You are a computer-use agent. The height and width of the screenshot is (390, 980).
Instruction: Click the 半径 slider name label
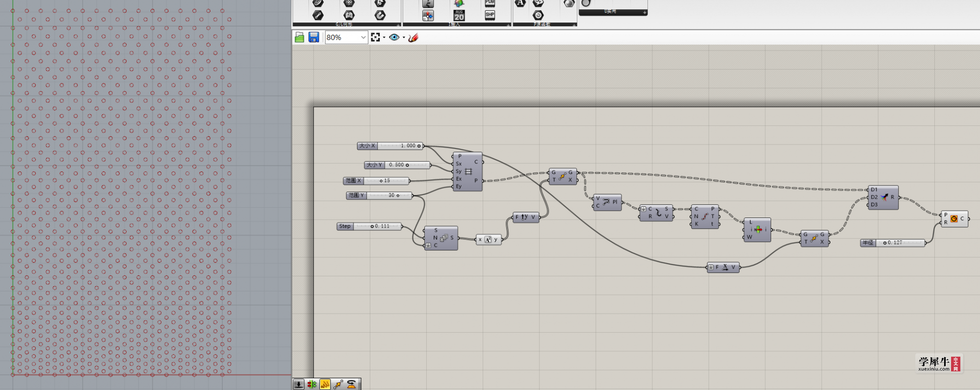[868, 243]
